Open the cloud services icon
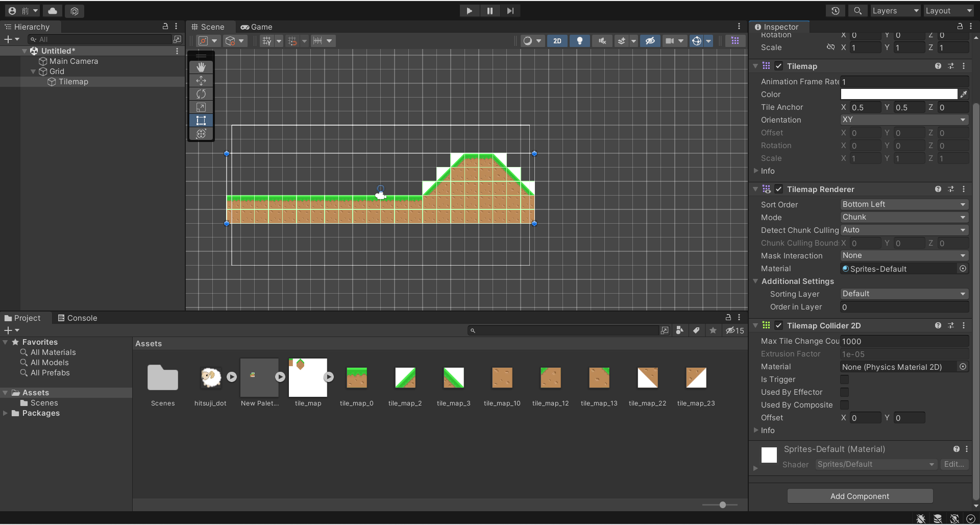The width and height of the screenshot is (980, 525). [53, 11]
